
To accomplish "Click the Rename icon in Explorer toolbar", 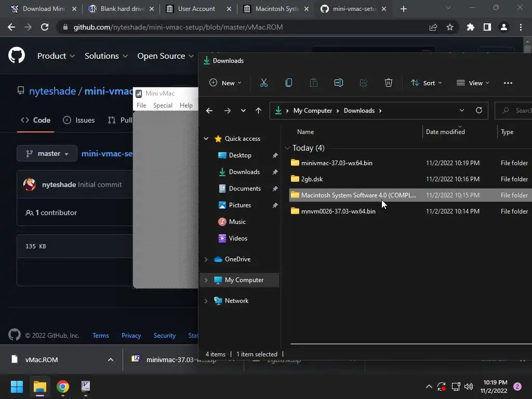I will coord(339,83).
